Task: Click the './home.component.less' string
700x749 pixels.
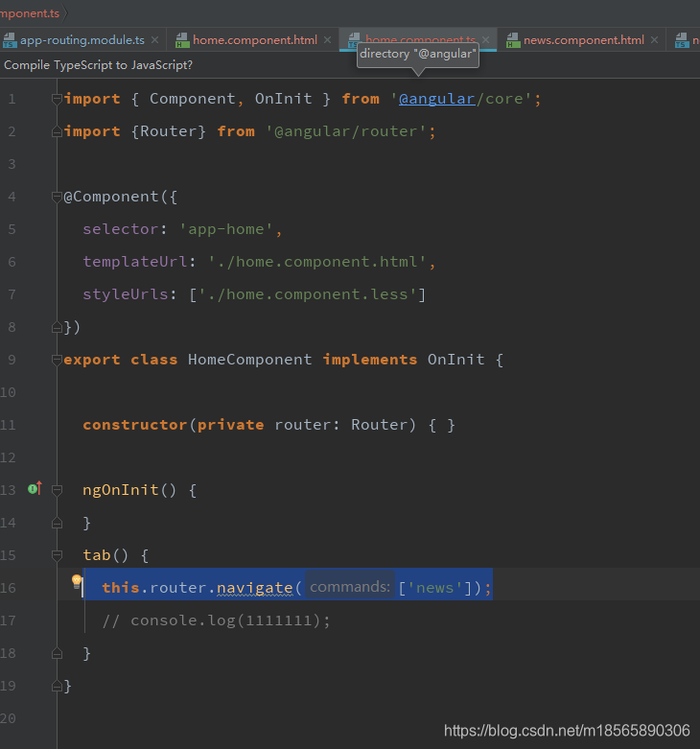Action: point(308,294)
